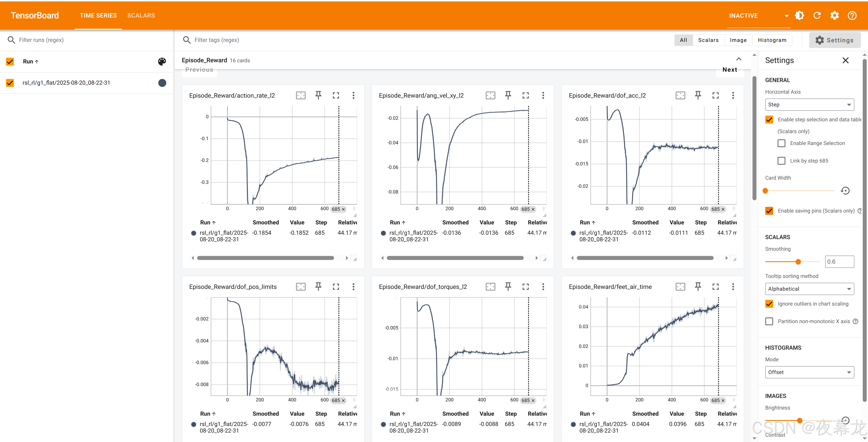Pin the action_rate_l2 card
The image size is (868, 442).
(318, 95)
